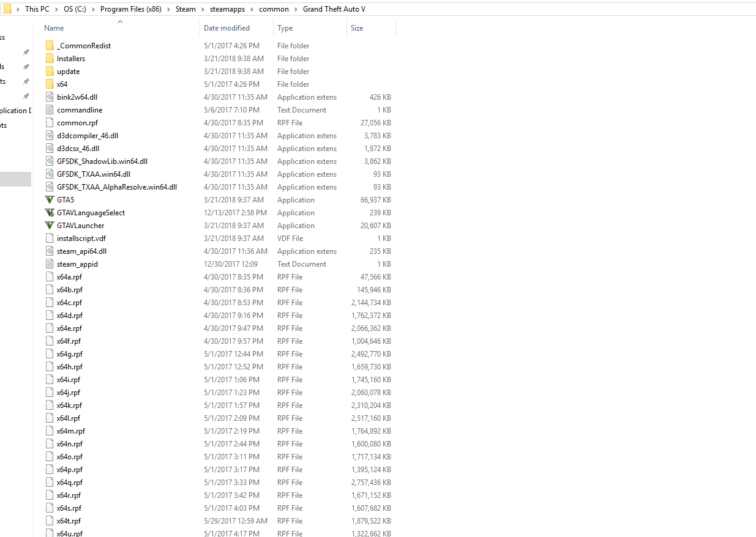Select the x64t.rpf file name

69,521
